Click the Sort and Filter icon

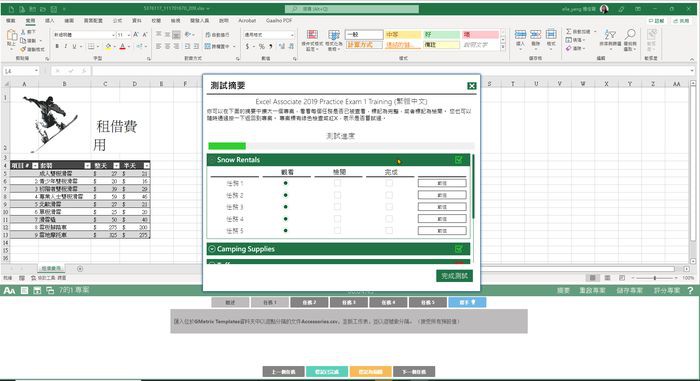pos(610,34)
